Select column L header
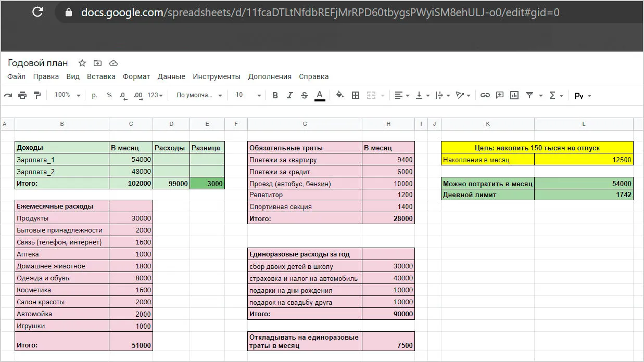Viewport: 644px width, 362px height. (x=584, y=124)
